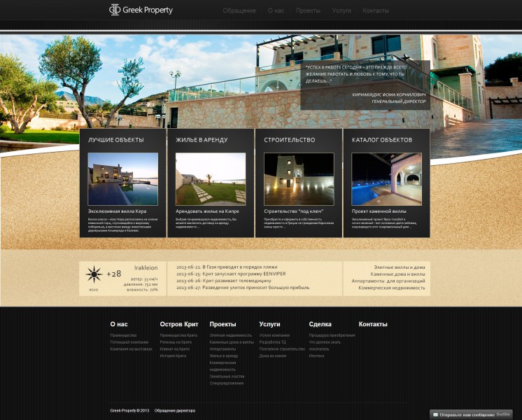The image size is (522, 420).
Task: Open Контакты in the top navigation
Action: coord(376,10)
